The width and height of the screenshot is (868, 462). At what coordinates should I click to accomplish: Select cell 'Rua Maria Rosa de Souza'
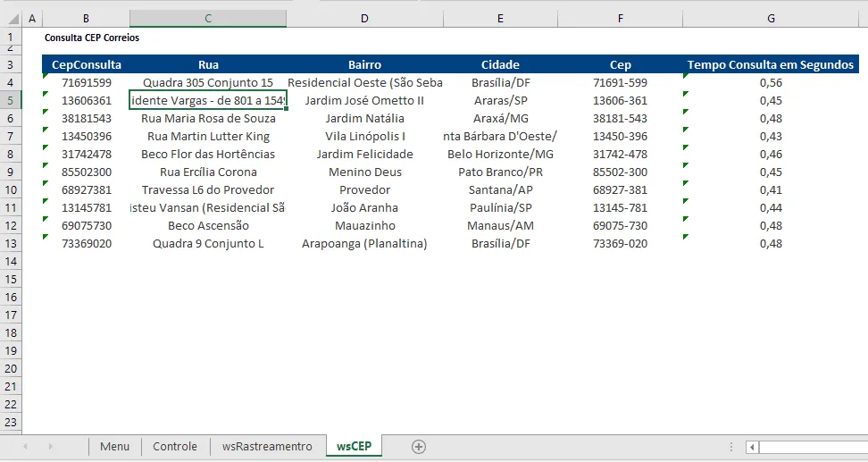point(208,118)
